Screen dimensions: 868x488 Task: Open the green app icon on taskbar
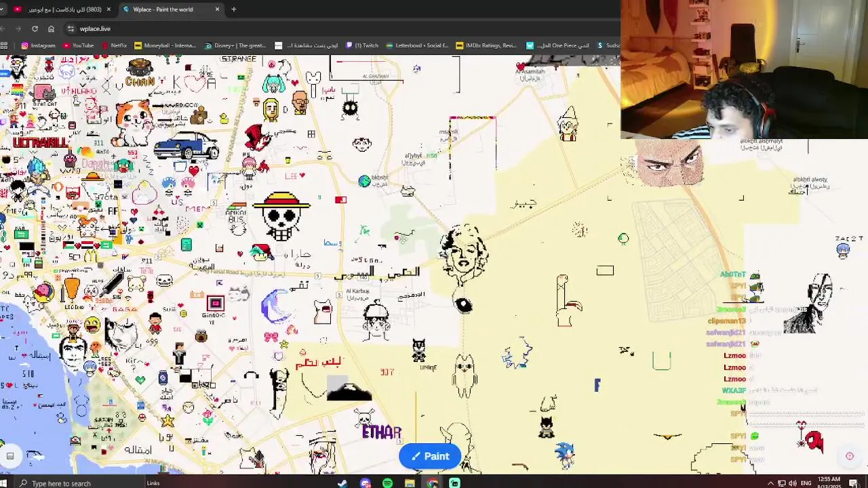(x=454, y=483)
